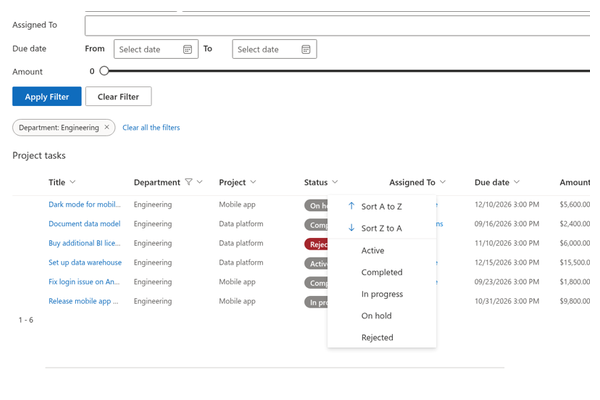Click the 09/16/2026 3:00 PM due date

click(507, 224)
